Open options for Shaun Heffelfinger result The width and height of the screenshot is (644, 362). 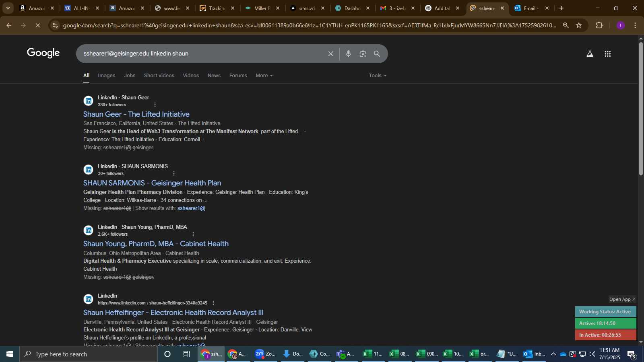click(x=213, y=303)
